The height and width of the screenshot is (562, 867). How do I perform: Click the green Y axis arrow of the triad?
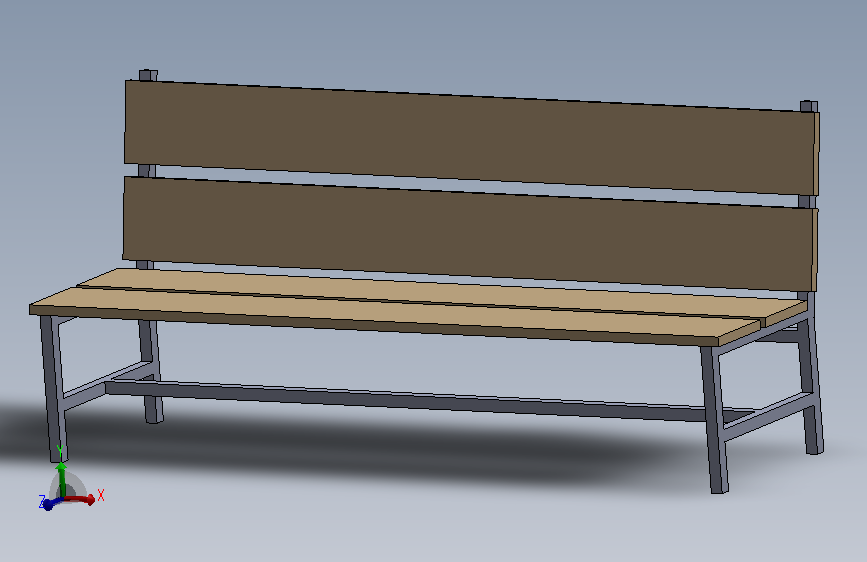[61, 479]
